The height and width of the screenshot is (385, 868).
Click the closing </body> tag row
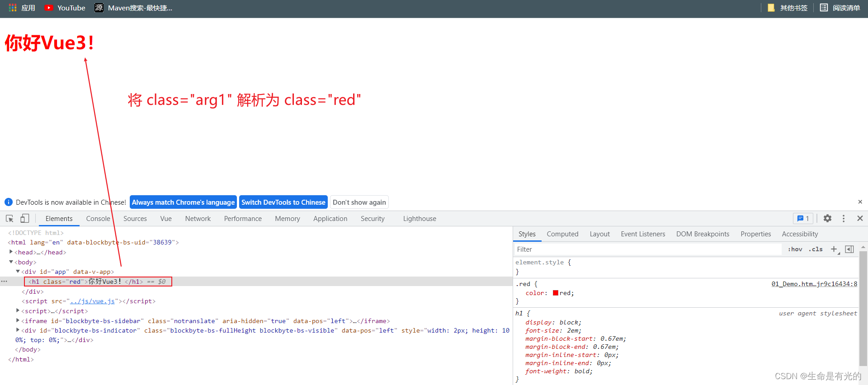pyautogui.click(x=28, y=349)
